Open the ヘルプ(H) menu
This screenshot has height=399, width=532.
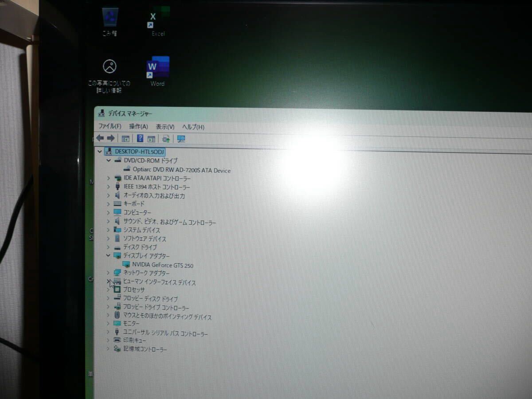point(193,127)
